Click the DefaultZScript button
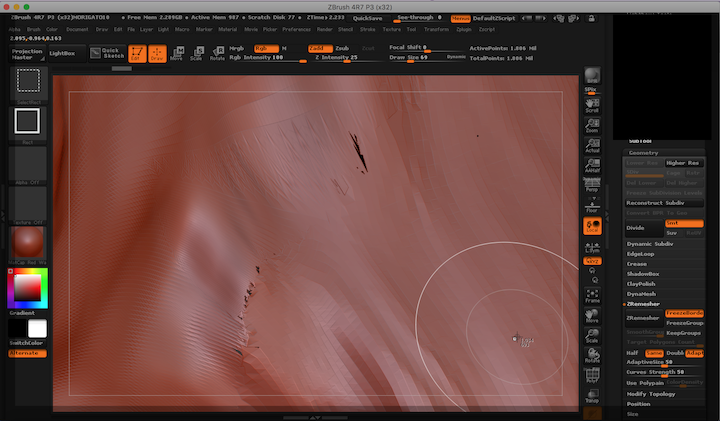The height and width of the screenshot is (421, 720). [x=494, y=18]
